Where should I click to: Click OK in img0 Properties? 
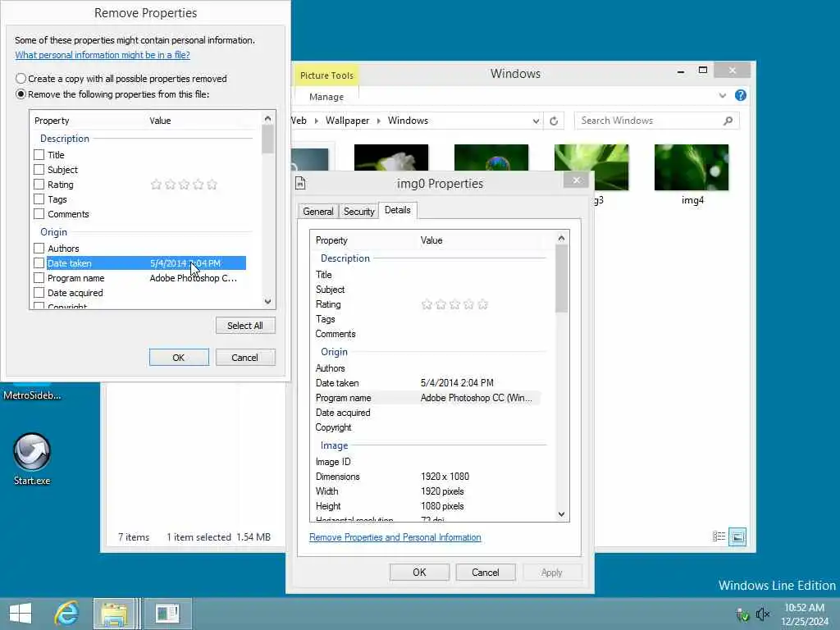click(x=419, y=572)
